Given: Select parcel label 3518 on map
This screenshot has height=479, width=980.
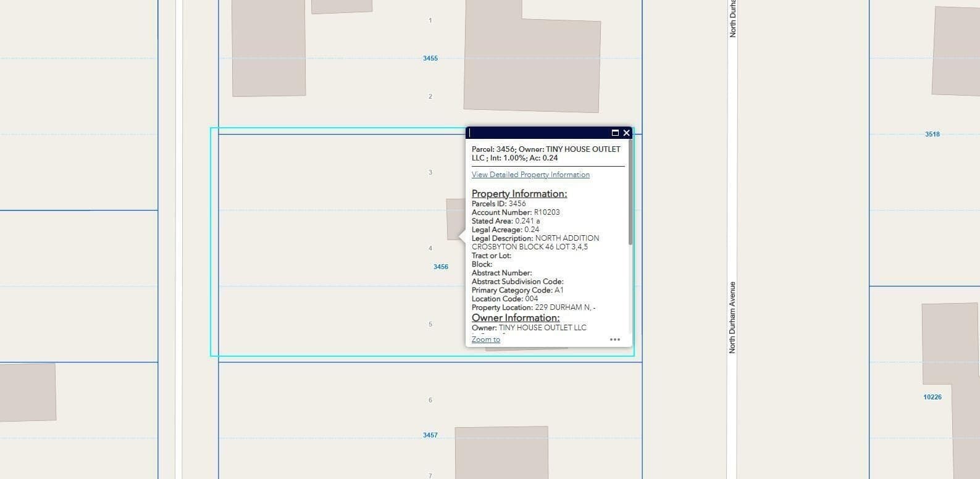Looking at the screenshot, I should click(932, 134).
